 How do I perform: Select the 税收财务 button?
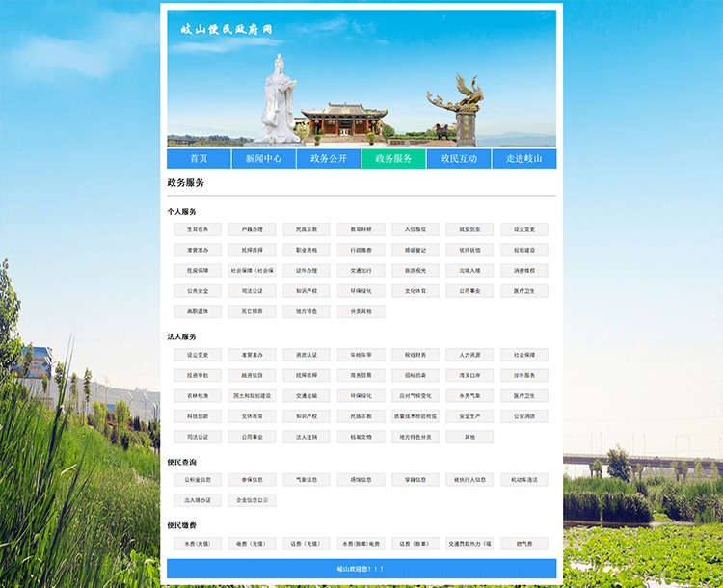click(x=415, y=355)
